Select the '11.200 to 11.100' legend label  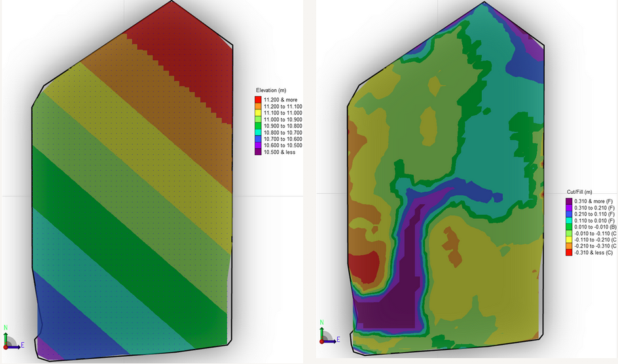point(283,106)
